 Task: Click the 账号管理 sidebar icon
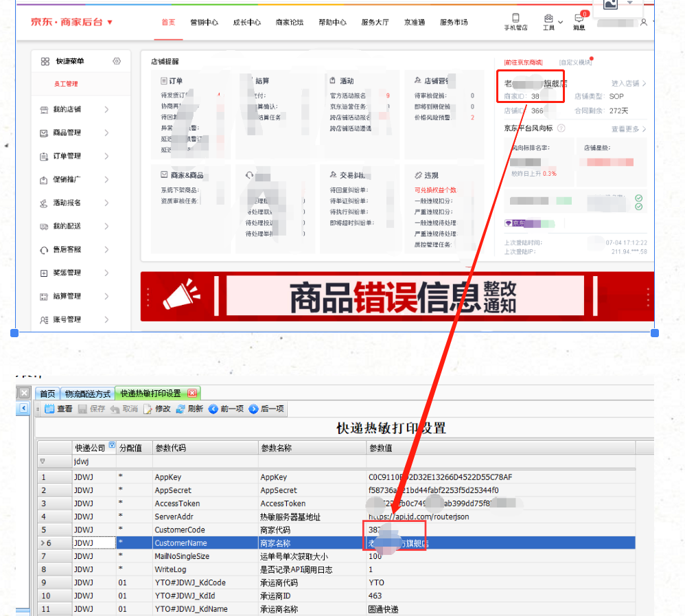tap(44, 320)
